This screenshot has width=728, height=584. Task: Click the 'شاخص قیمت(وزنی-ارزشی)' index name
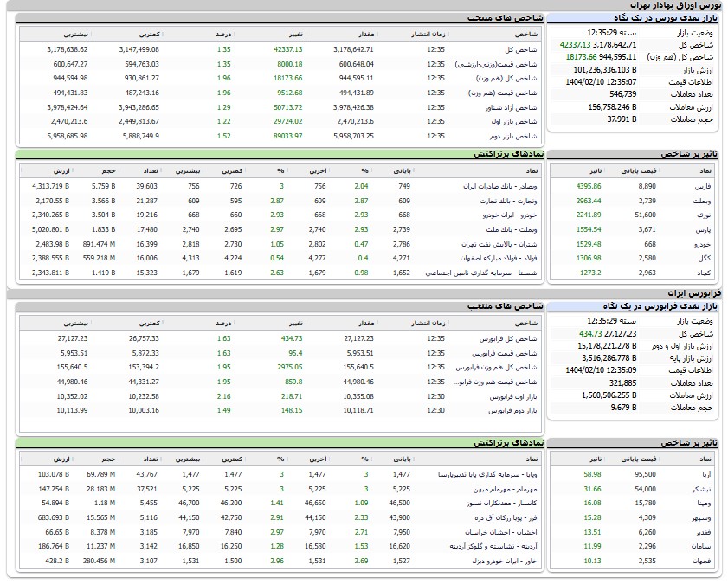click(496, 65)
